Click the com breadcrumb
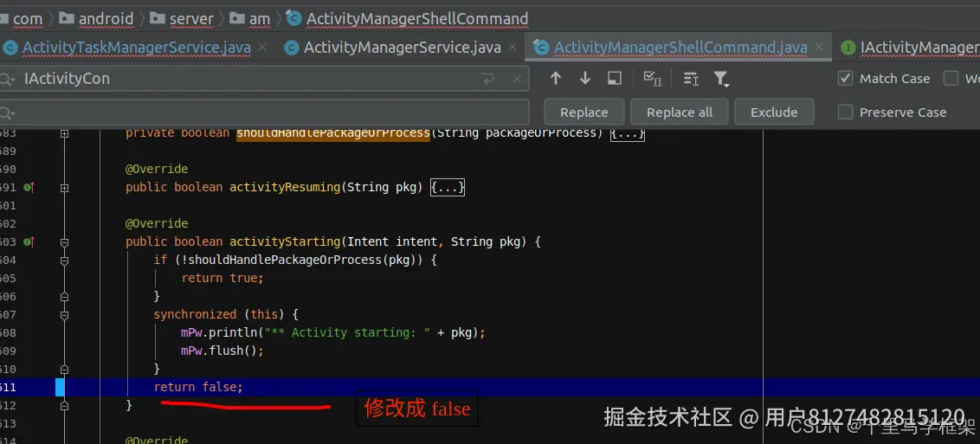The image size is (980, 444). coord(28,19)
